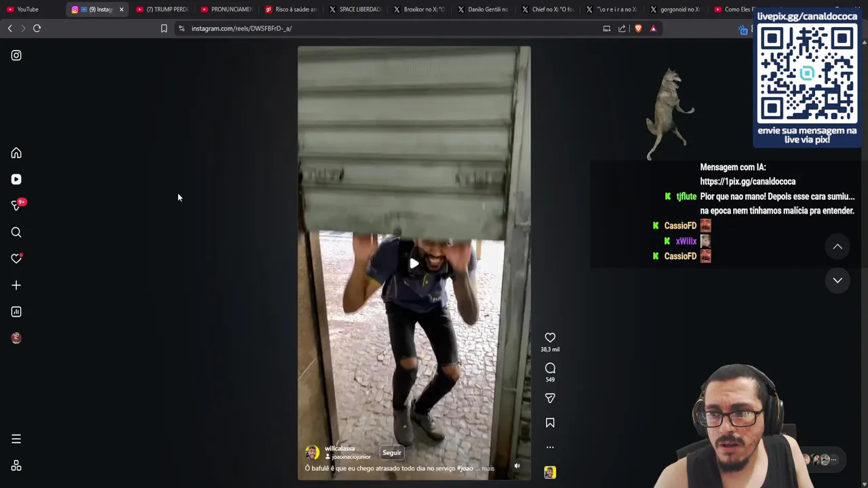868x488 pixels.
Task: Open Notifications heart icon in sidebar
Action: click(x=16, y=258)
